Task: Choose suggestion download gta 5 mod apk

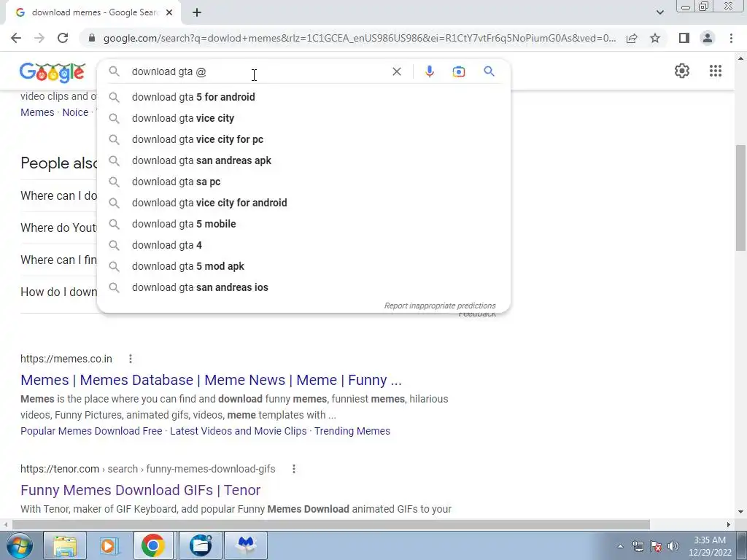Action: pos(303,266)
